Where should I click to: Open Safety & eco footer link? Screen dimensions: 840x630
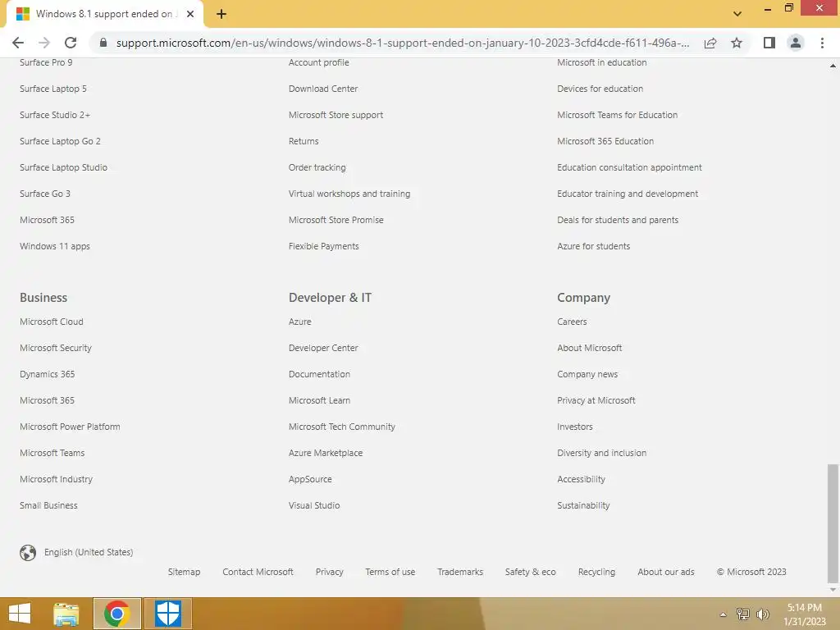pyautogui.click(x=531, y=572)
